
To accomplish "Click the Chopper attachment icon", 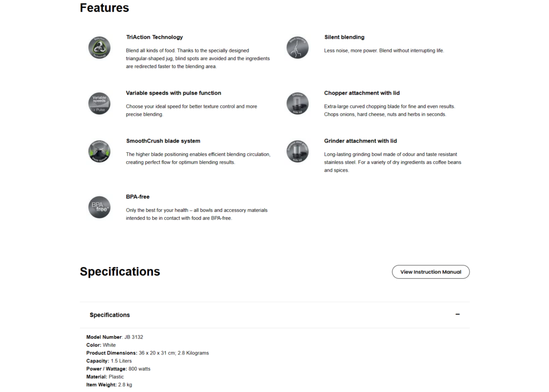I will click(x=298, y=103).
